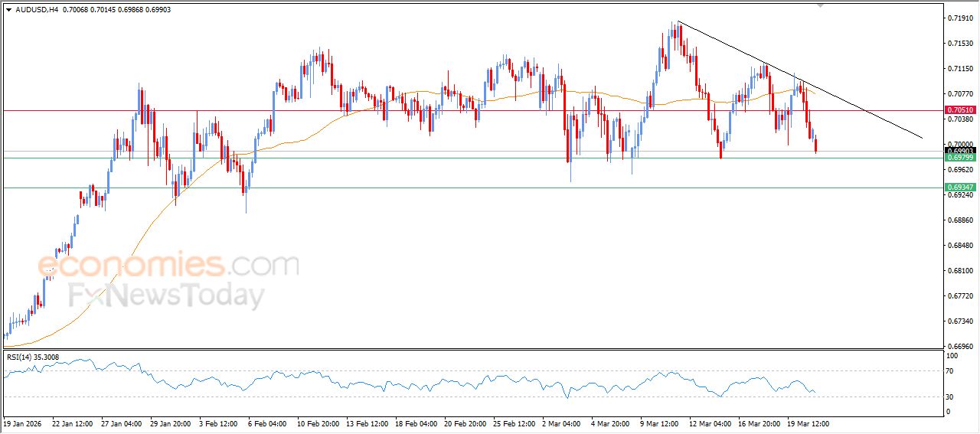980x434 pixels.
Task: Click the 6 Feb 04:00 time label
Action: point(267,423)
